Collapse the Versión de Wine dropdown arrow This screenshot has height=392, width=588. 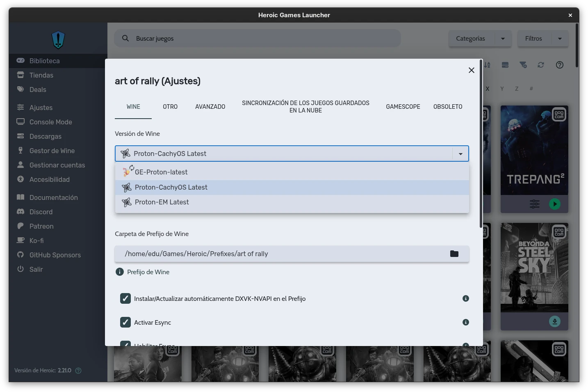point(460,154)
